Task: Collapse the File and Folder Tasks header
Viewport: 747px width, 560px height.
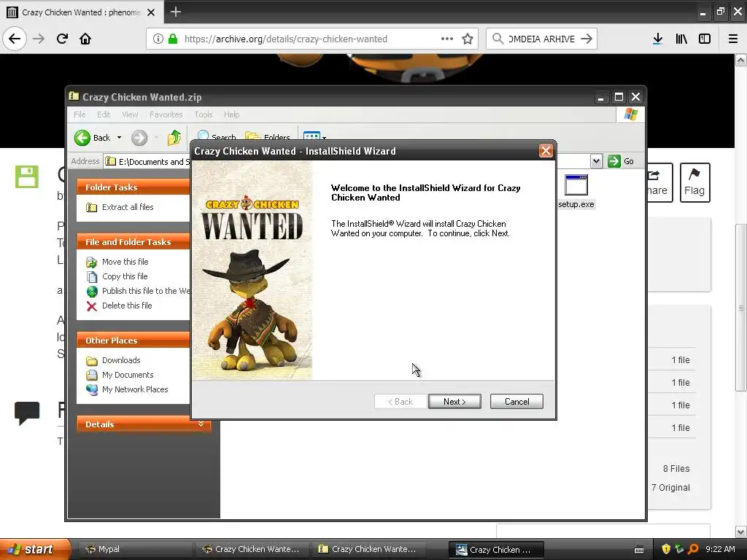Action: pos(133,242)
